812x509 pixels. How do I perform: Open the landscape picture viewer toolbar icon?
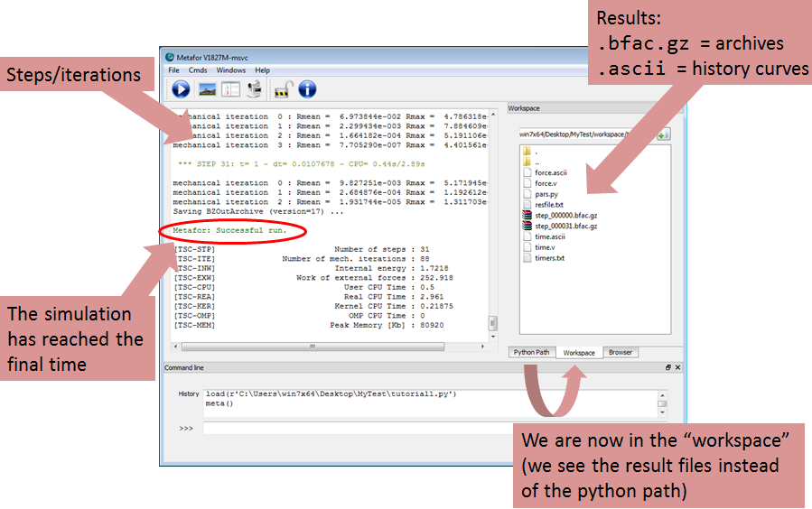[x=207, y=90]
